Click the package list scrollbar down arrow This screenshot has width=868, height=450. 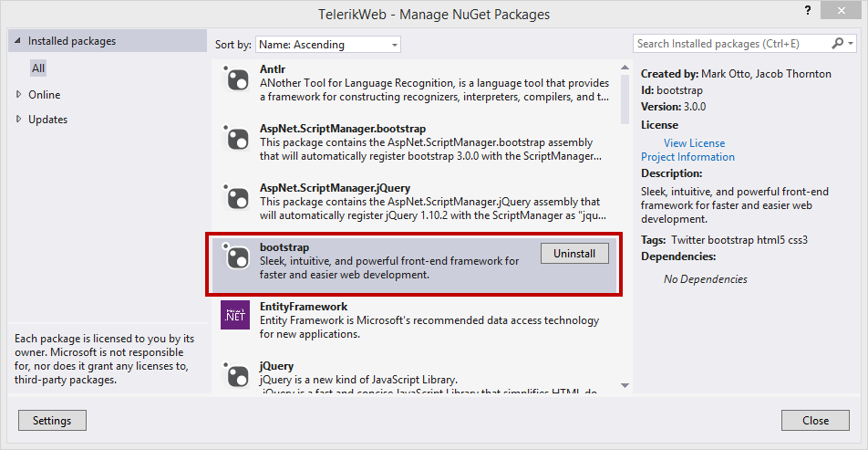pos(625,385)
